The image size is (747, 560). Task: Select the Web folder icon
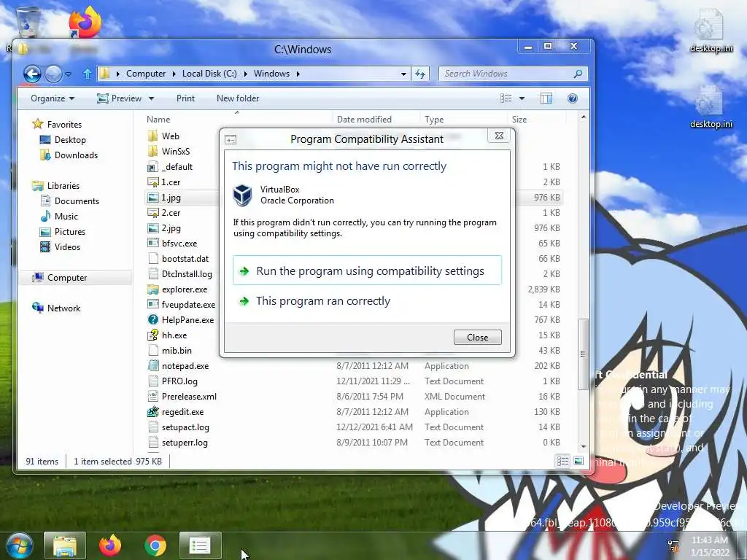point(152,136)
